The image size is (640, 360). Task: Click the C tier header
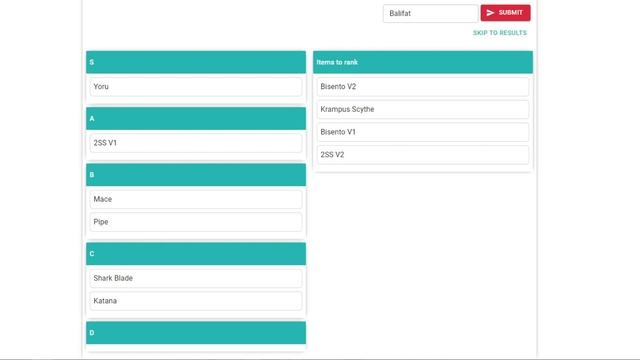click(x=196, y=254)
